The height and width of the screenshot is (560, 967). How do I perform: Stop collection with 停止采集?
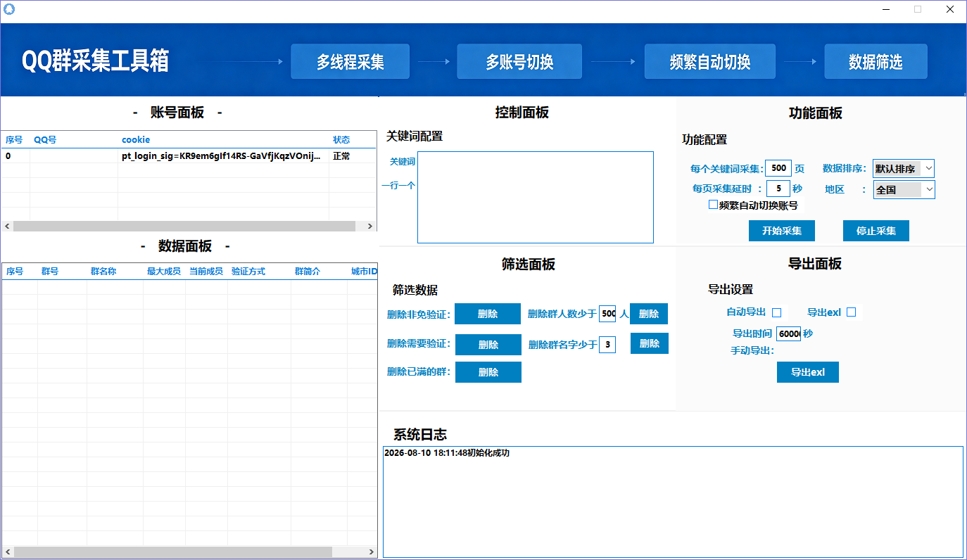876,231
